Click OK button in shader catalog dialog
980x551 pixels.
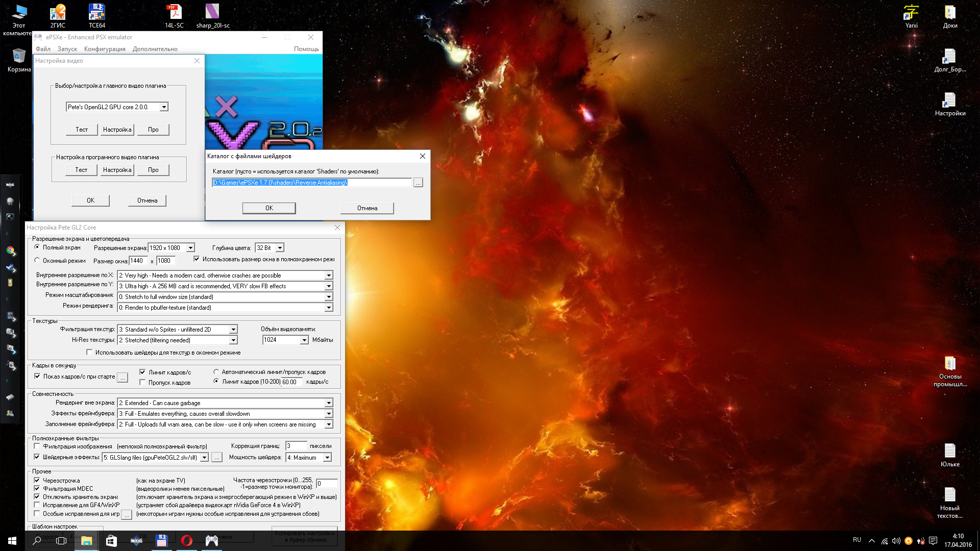[x=268, y=207]
